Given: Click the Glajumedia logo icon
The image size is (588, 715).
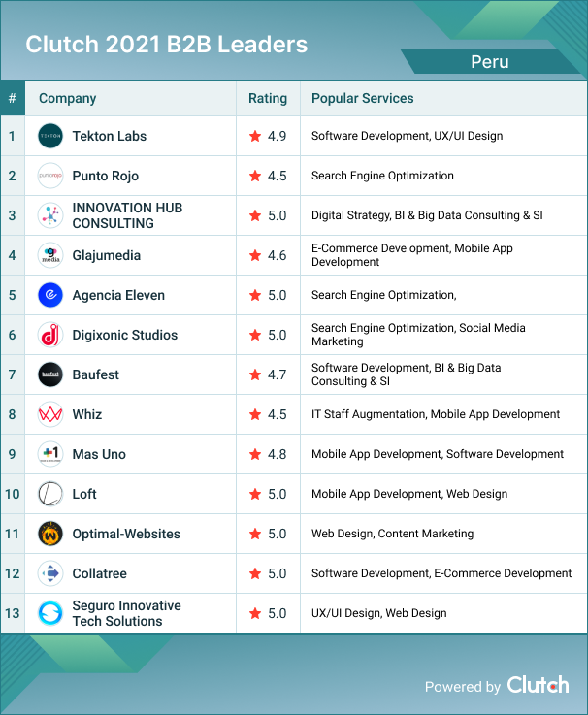Looking at the screenshot, I should click(x=50, y=255).
